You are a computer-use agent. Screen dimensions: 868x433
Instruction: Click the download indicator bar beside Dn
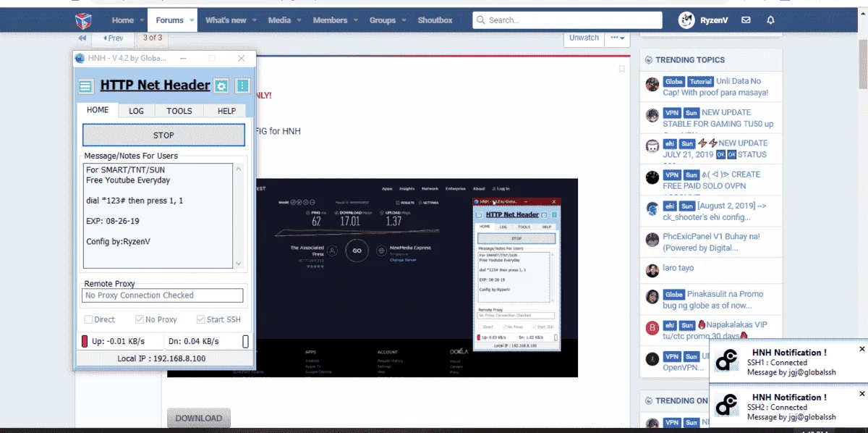[x=245, y=341]
